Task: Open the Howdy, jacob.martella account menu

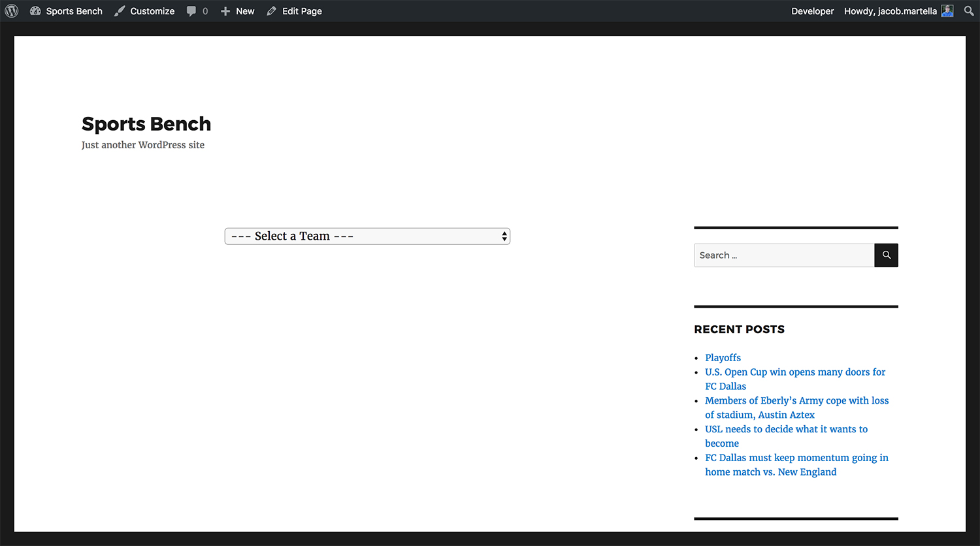Action: pos(890,11)
